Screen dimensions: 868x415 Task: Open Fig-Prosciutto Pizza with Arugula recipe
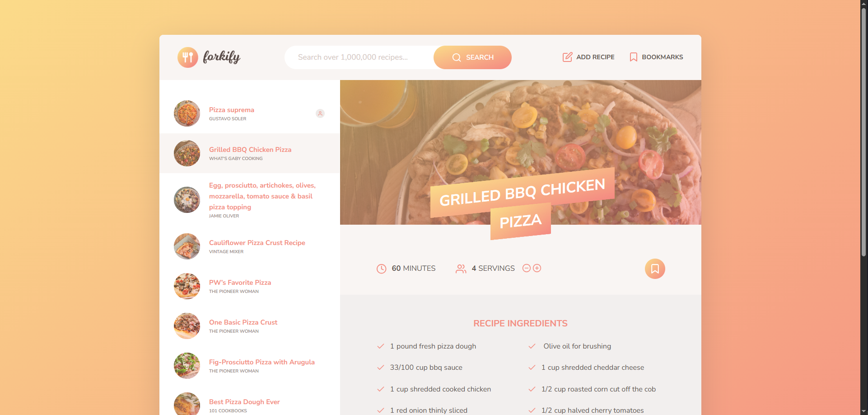pos(250,366)
